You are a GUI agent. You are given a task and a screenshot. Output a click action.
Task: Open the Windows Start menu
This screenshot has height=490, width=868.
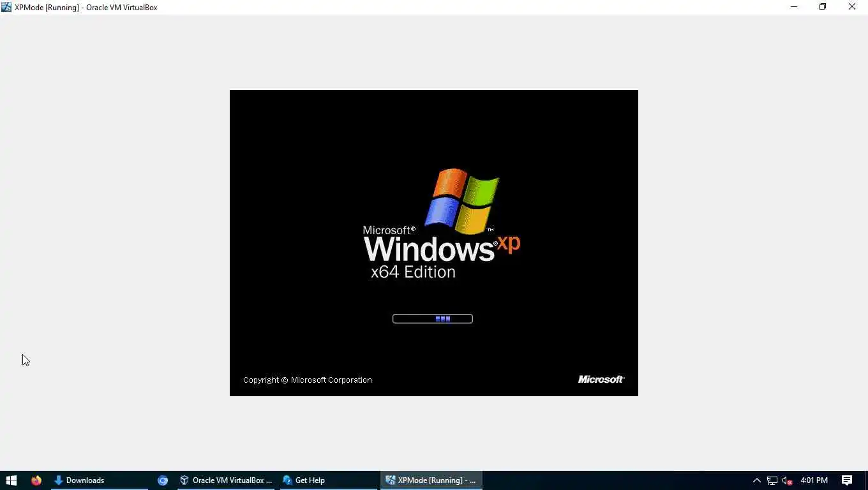[x=11, y=480]
